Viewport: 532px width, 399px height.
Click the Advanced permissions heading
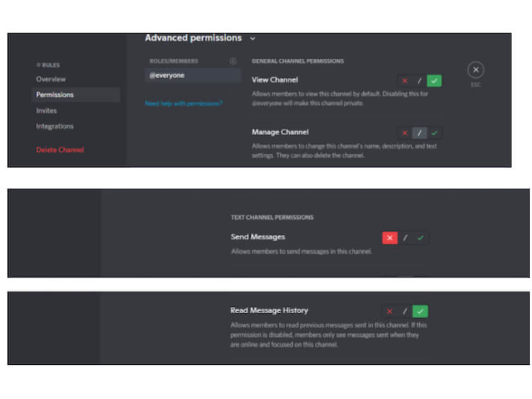click(x=194, y=38)
